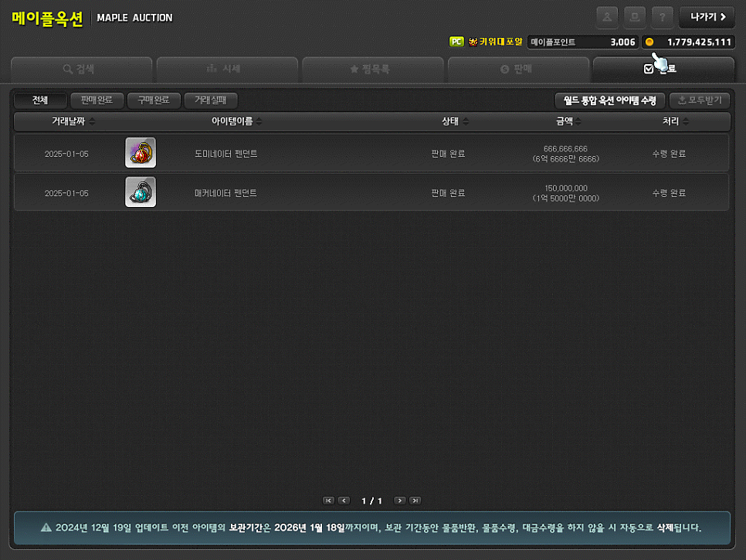Sort by 금액 column
This screenshot has height=560, width=746.
[x=568, y=121]
